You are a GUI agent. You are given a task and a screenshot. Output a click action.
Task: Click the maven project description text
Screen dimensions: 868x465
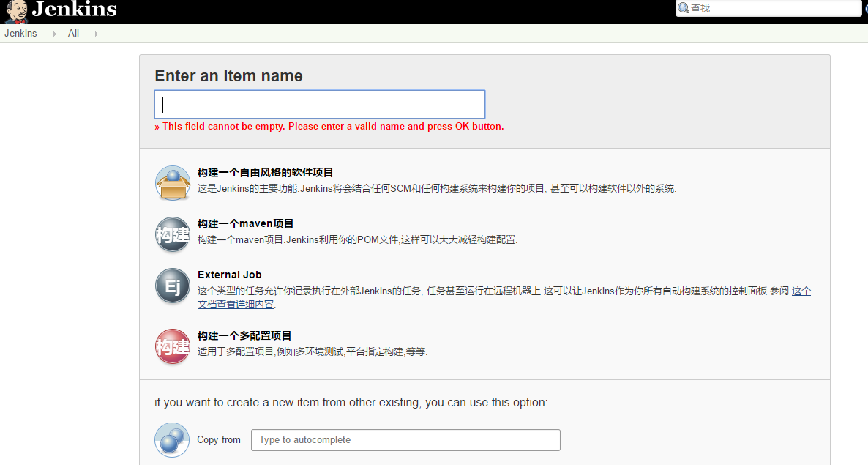(357, 239)
